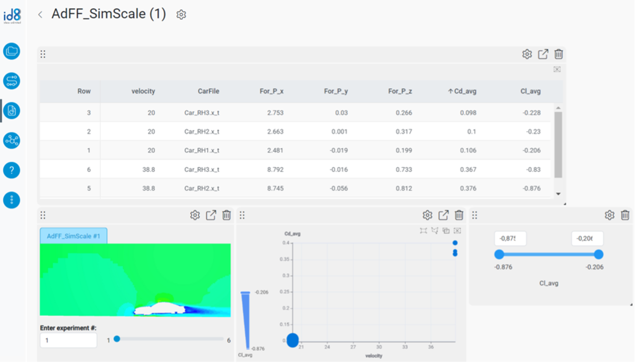Open the three-dot more options sidebar icon
The width and height of the screenshot is (636, 364).
pos(12,200)
